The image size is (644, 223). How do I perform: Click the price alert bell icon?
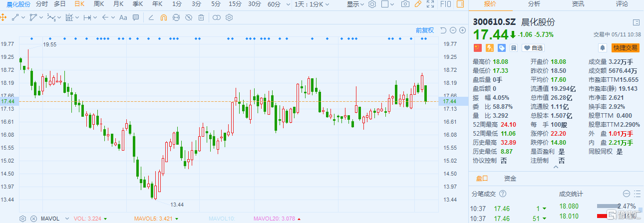603,48
